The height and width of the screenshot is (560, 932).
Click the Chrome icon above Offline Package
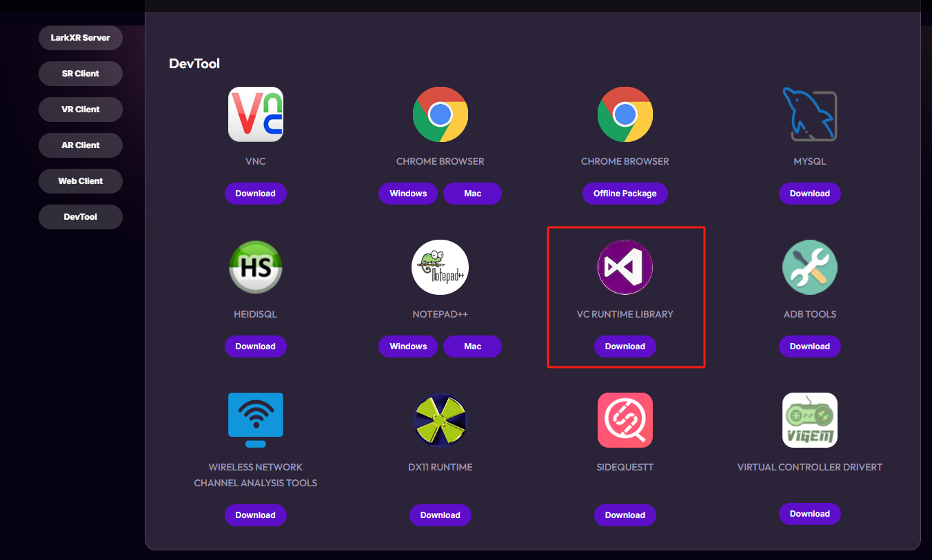point(625,114)
